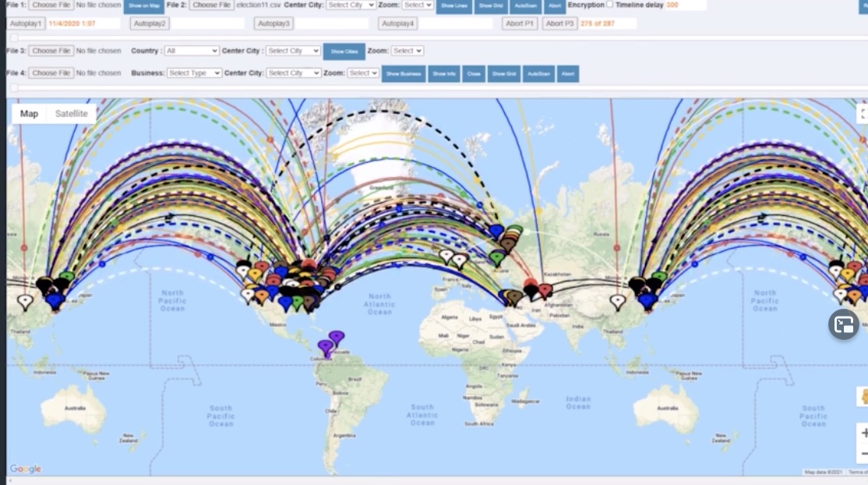
Task: Click the empty Autoplay2 field
Action: click(x=207, y=23)
